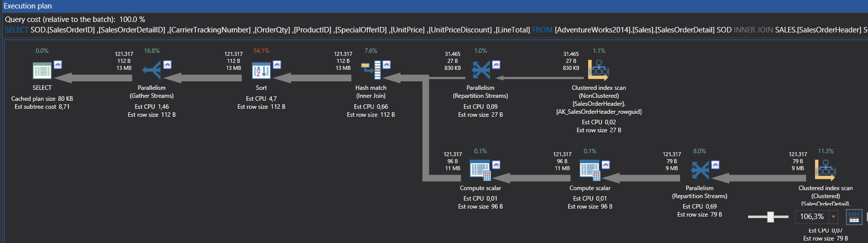Collapse the Hash match node details
Screen dimensions: 868x243
[386, 64]
